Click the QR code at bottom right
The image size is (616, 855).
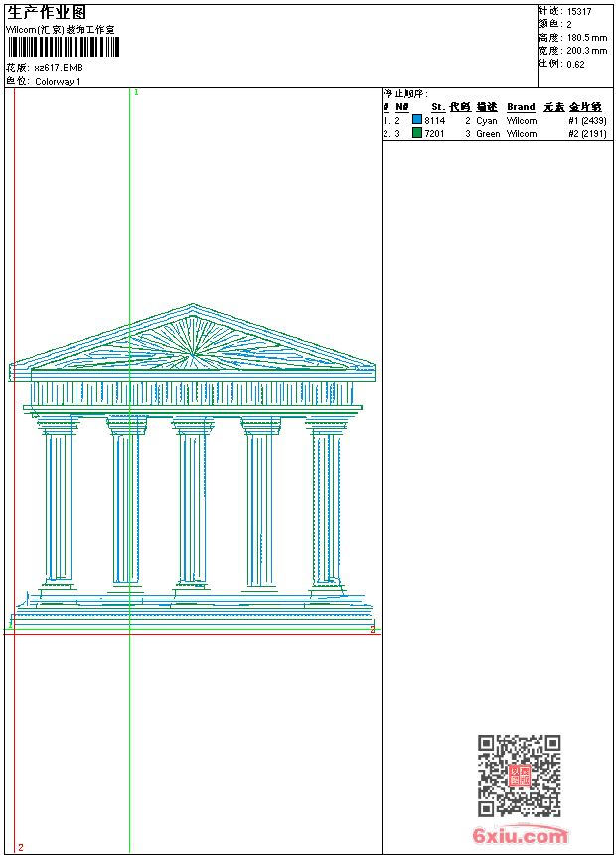tap(519, 775)
